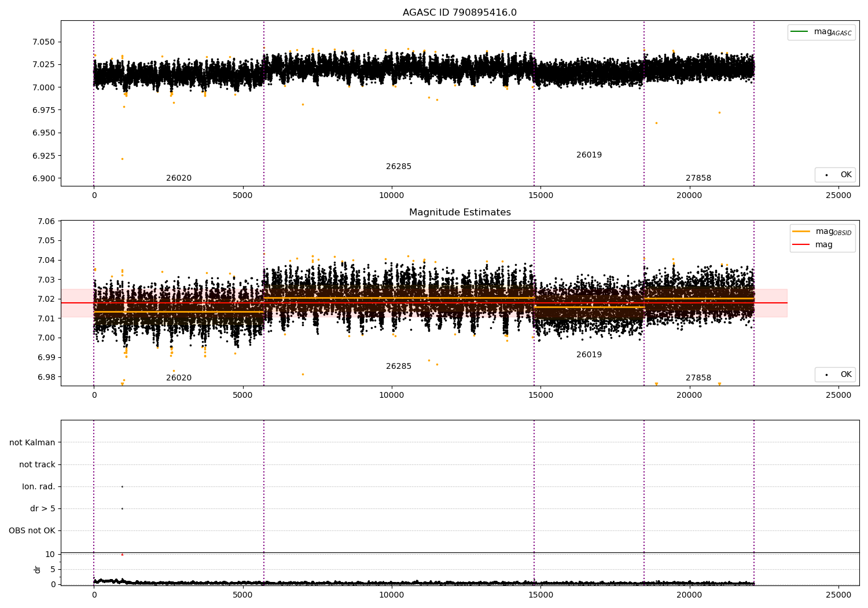The width and height of the screenshot is (868, 608).
Task: Click y-axis tick "7.025" on the top plot
Action: 43,64
